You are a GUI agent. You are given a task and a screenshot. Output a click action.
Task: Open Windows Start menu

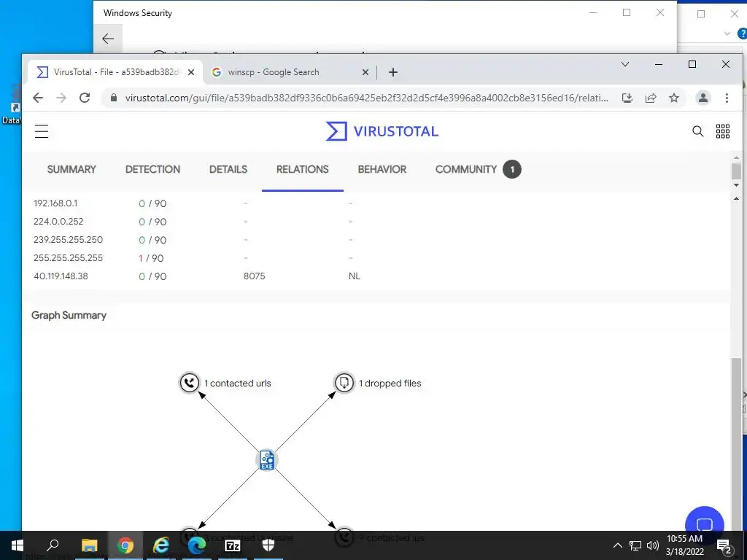click(18, 545)
